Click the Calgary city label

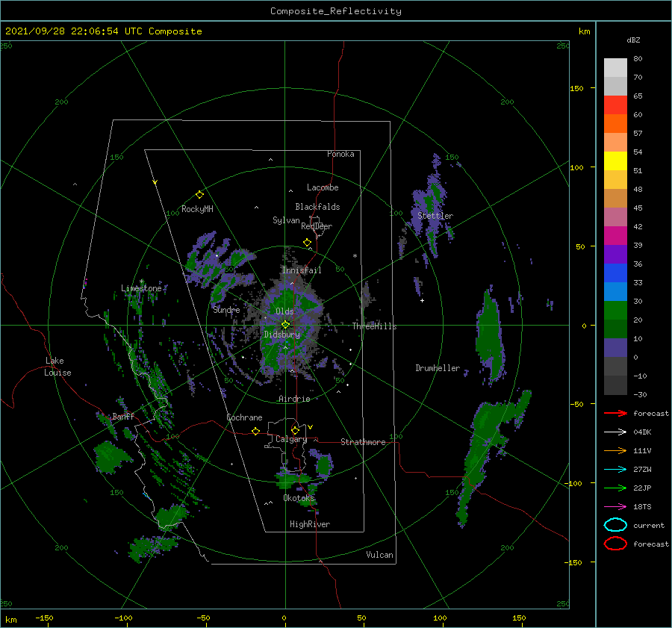(x=291, y=439)
